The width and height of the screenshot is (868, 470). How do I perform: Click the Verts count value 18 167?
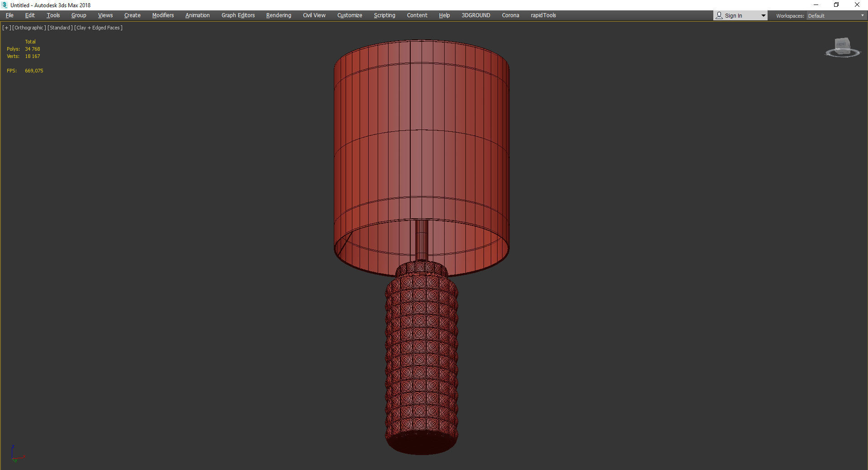coord(33,56)
